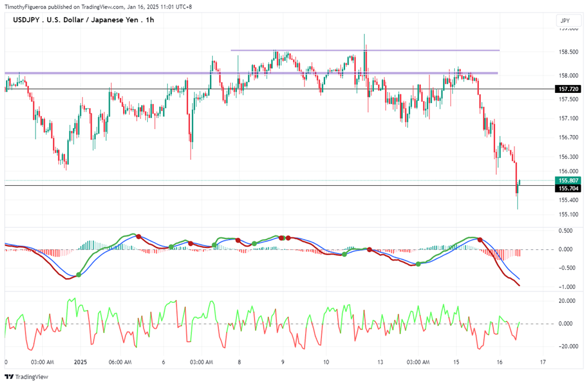Click the 06:00 AM time axis label
Screen dimensions: 588x385
pyautogui.click(x=120, y=362)
